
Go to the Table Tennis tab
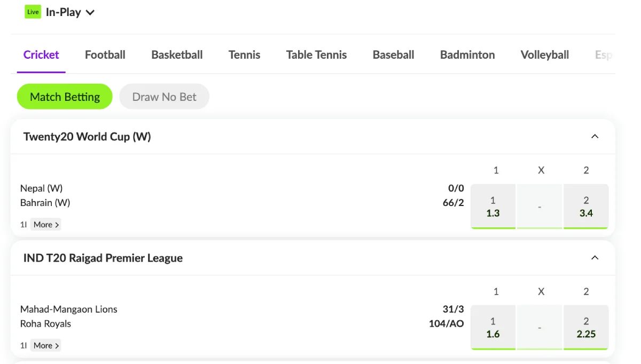coord(316,55)
